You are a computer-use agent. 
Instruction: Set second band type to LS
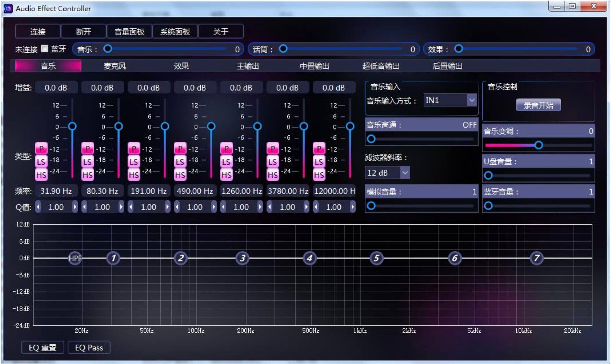(87, 162)
